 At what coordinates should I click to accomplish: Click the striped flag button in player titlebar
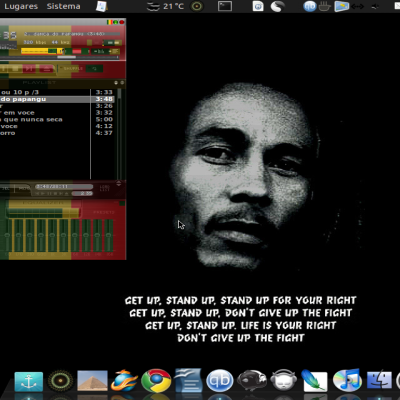[x=109, y=22]
